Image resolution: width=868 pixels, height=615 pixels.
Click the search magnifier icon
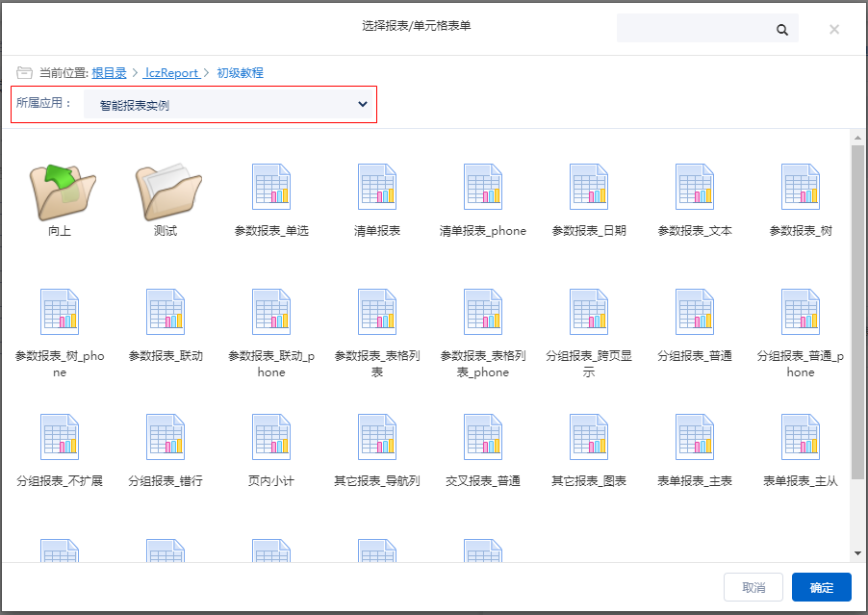pos(782,30)
